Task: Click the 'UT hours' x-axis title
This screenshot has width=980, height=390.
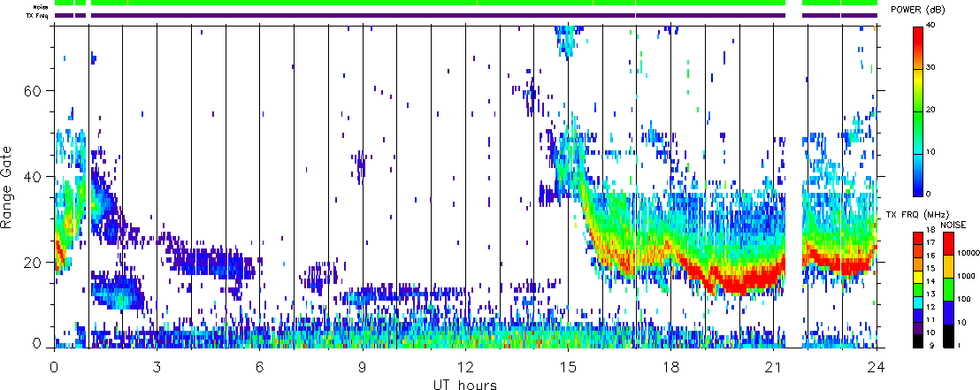Action: tap(465, 384)
